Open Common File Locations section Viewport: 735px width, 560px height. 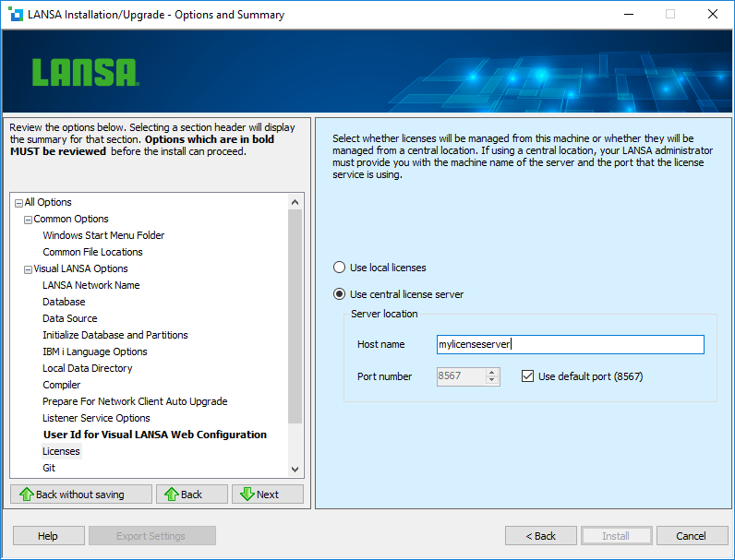click(x=92, y=252)
